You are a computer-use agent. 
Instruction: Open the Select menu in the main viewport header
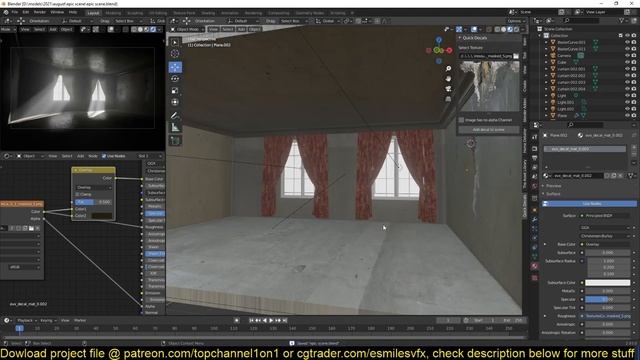point(228,29)
